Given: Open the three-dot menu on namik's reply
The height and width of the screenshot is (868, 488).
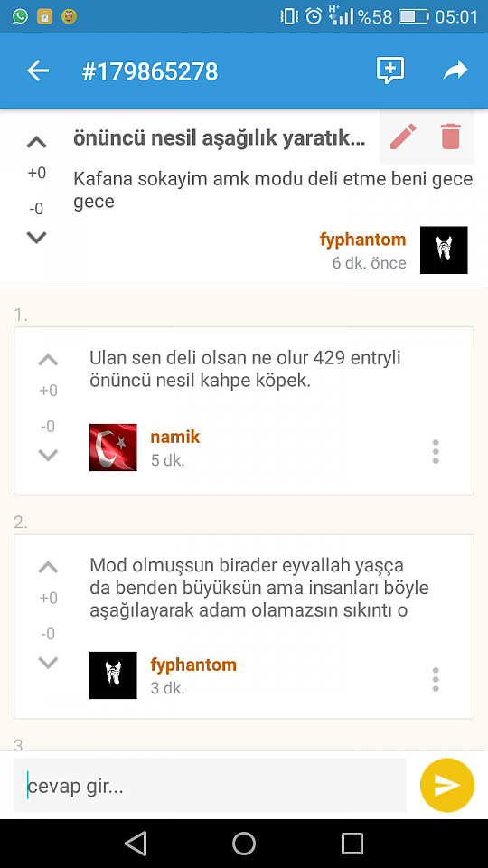Looking at the screenshot, I should (x=436, y=452).
